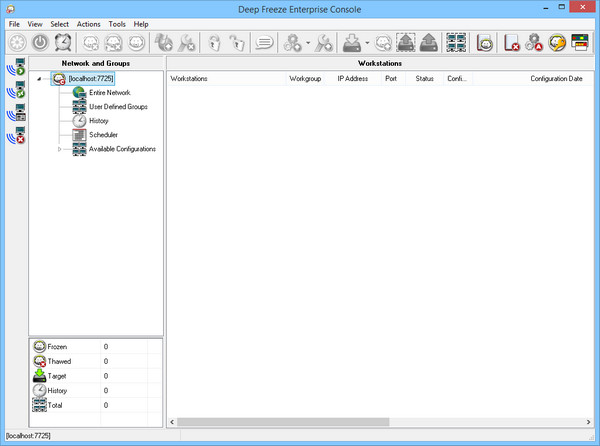Screen dimensions: 600x446
Task: Select Entire Network in the tree
Action: pyautogui.click(x=109, y=92)
